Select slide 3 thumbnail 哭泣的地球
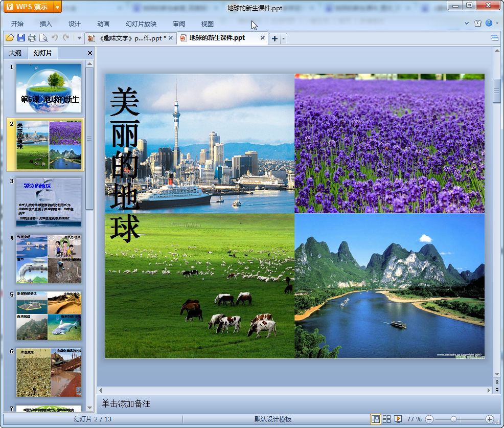The width and height of the screenshot is (504, 428). click(x=49, y=202)
